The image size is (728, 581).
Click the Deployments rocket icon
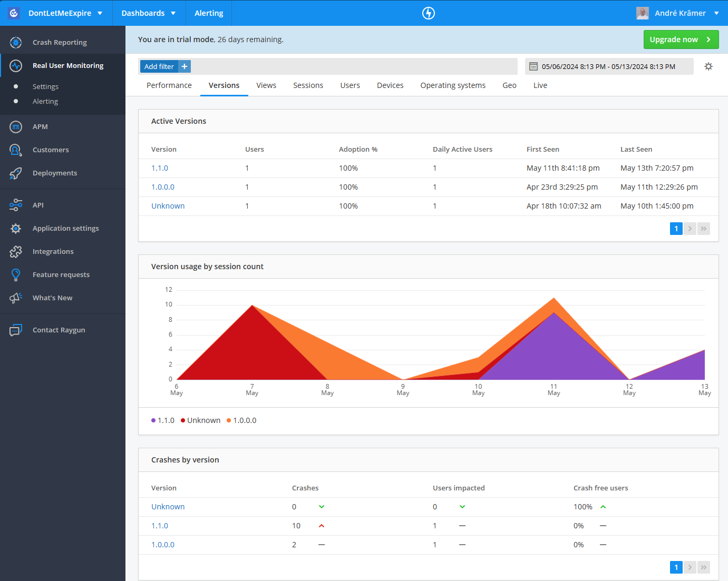[16, 173]
